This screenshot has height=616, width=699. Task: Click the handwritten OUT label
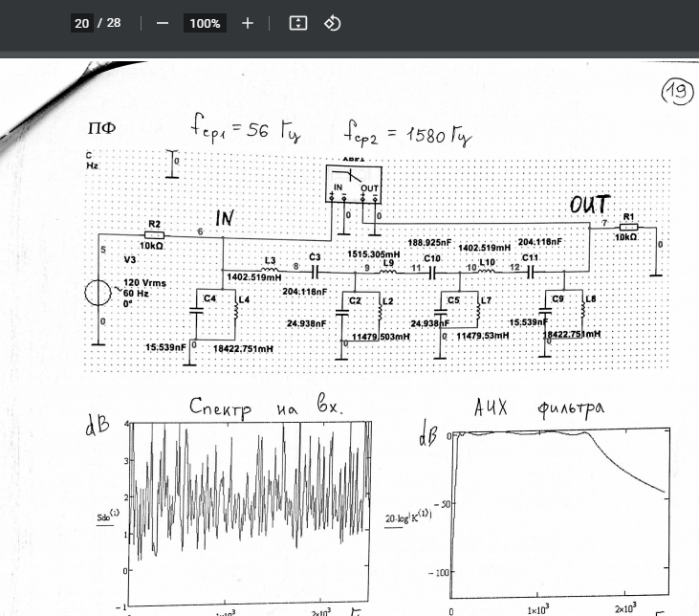coord(590,205)
